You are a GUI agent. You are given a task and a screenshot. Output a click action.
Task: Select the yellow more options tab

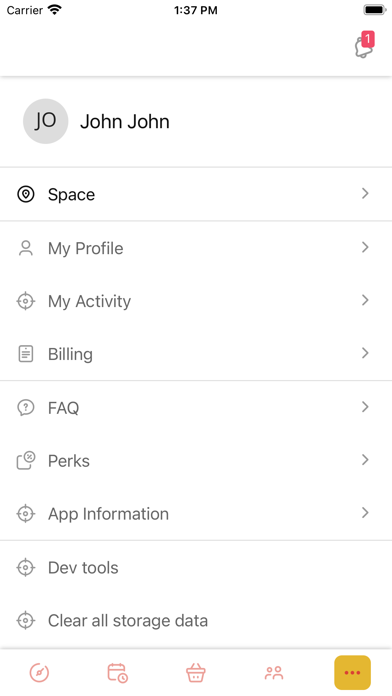click(x=352, y=672)
